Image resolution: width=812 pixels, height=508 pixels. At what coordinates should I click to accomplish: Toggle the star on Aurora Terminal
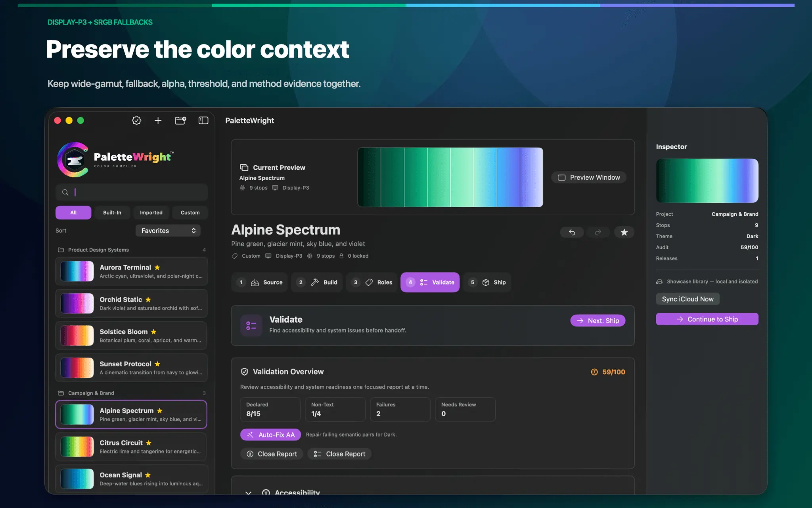[157, 267]
